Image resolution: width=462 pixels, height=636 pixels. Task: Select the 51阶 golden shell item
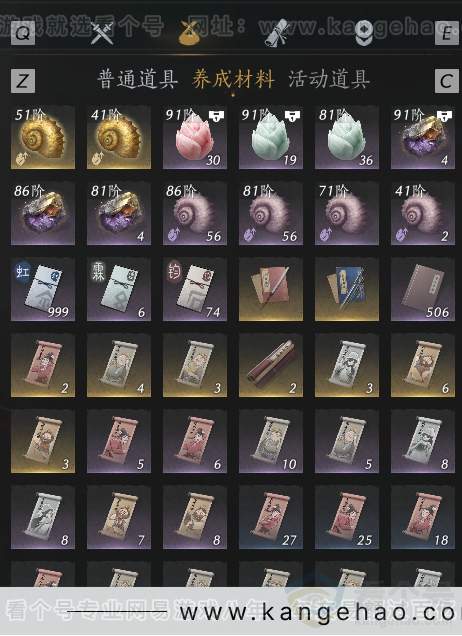43,137
